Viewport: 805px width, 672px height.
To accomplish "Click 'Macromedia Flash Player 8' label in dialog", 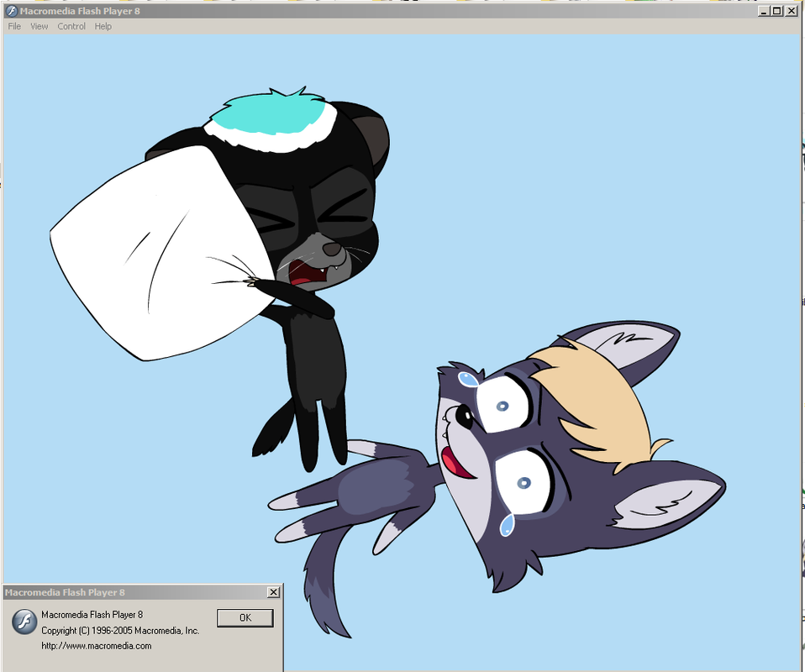I will tap(92, 615).
